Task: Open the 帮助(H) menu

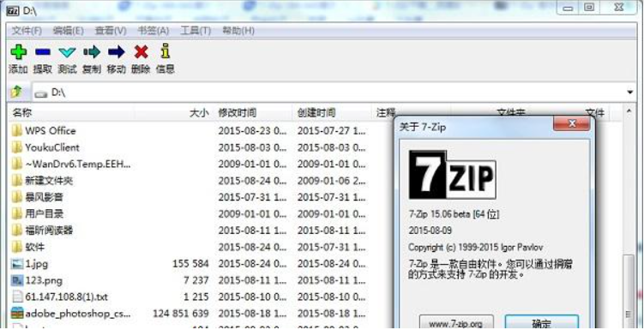Action: click(x=238, y=31)
